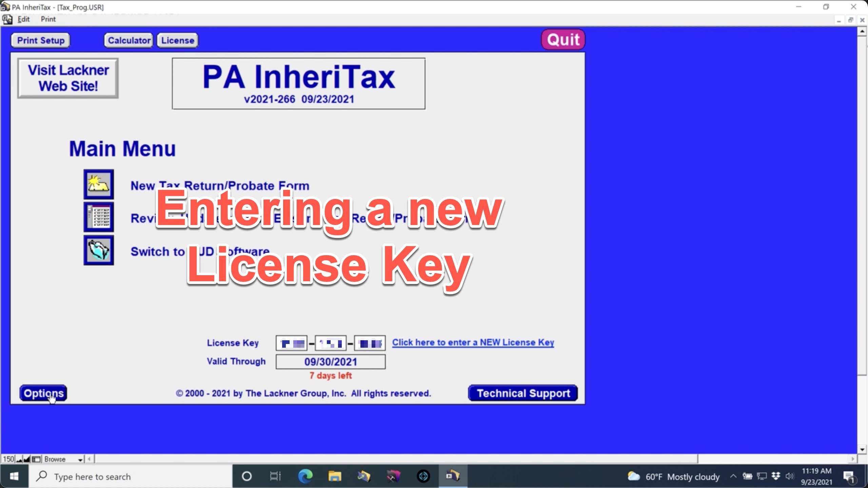Image resolution: width=868 pixels, height=488 pixels.
Task: Open the volume control in the system tray
Action: pyautogui.click(x=790, y=476)
